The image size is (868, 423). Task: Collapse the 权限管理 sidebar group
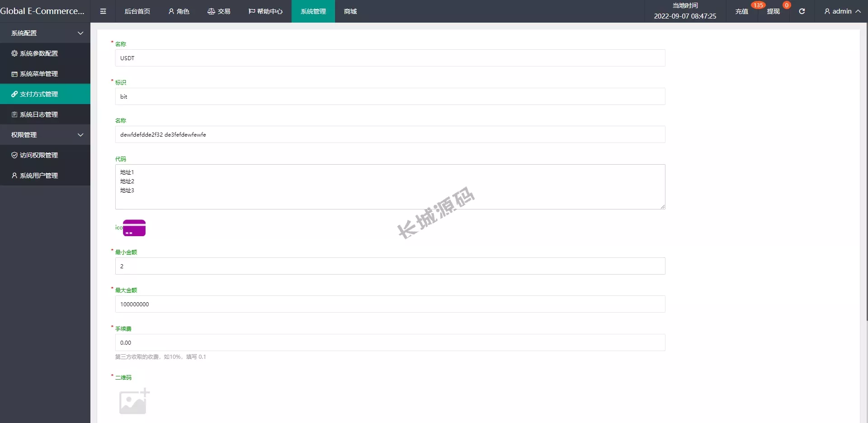click(45, 135)
